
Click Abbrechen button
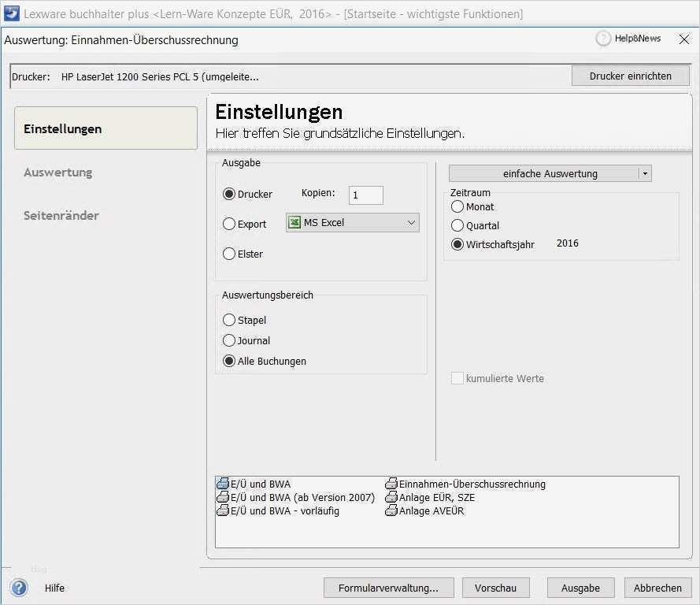657,588
